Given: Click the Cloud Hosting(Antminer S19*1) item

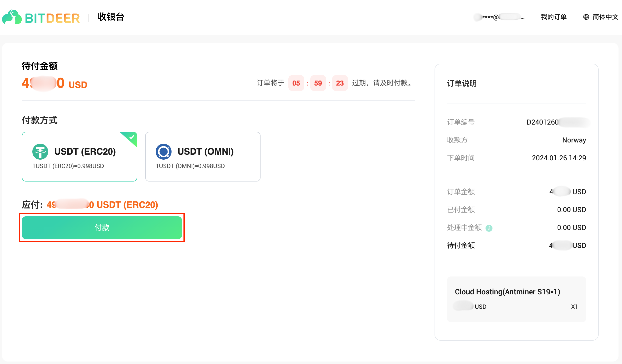Looking at the screenshot, I should coord(507,292).
